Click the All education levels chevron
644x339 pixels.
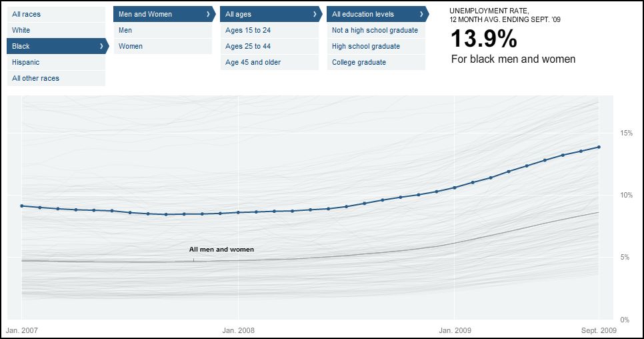point(421,14)
